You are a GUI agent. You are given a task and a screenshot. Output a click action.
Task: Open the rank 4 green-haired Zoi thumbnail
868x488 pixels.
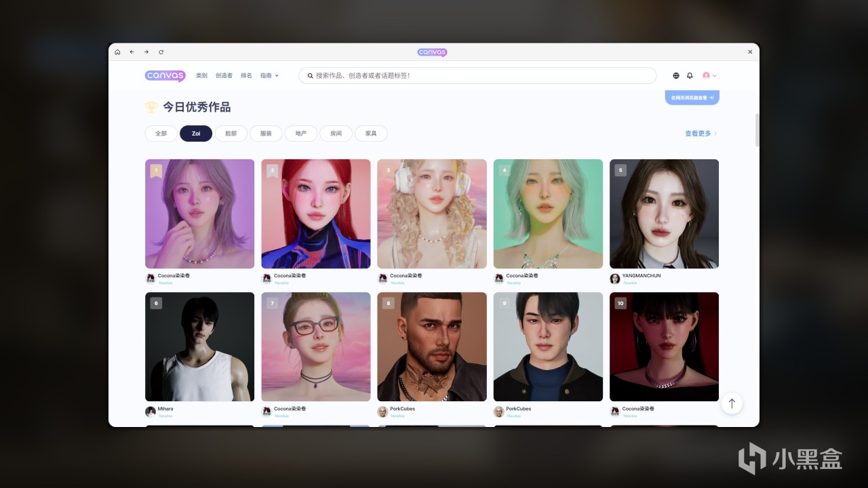click(548, 213)
